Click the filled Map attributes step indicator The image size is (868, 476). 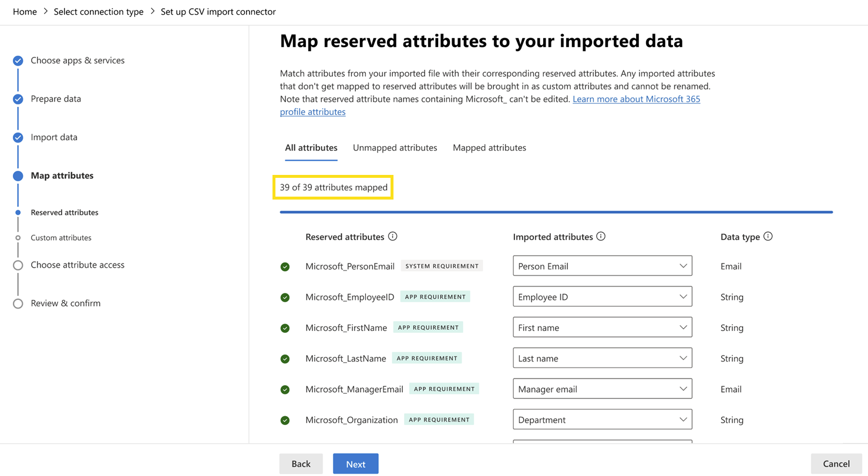point(18,175)
